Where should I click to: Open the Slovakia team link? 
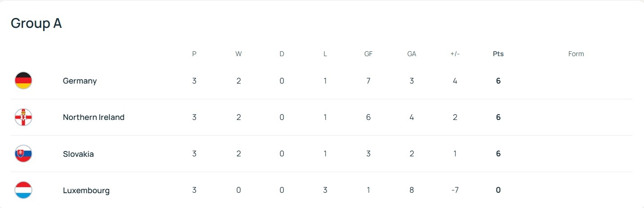(x=78, y=154)
